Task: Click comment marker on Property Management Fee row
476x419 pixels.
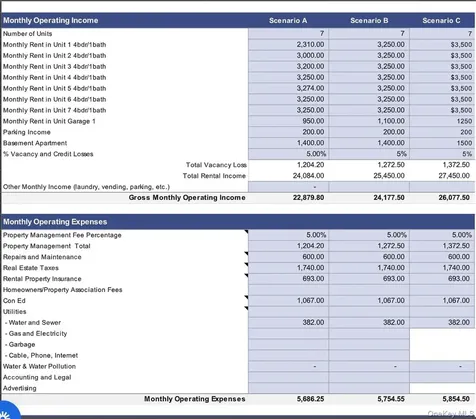Action: tap(246, 232)
